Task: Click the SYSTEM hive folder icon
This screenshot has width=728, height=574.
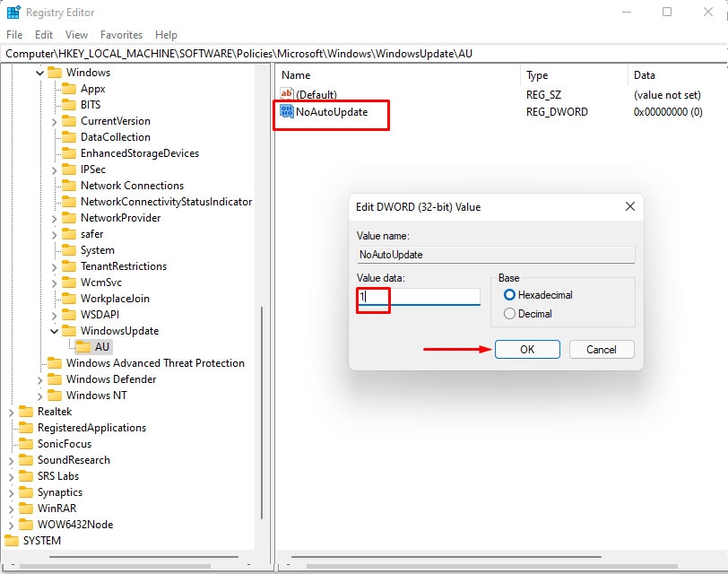Action: (12, 541)
